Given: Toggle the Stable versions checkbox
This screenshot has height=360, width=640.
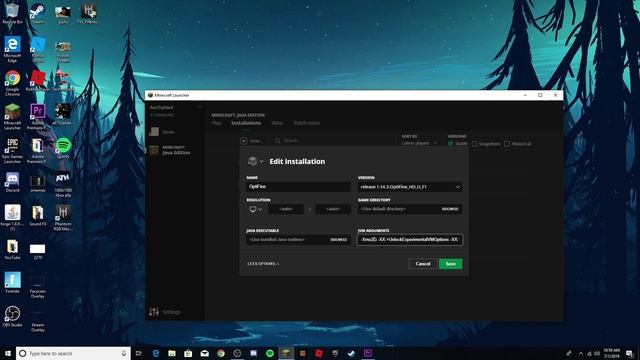Looking at the screenshot, I should [x=451, y=144].
